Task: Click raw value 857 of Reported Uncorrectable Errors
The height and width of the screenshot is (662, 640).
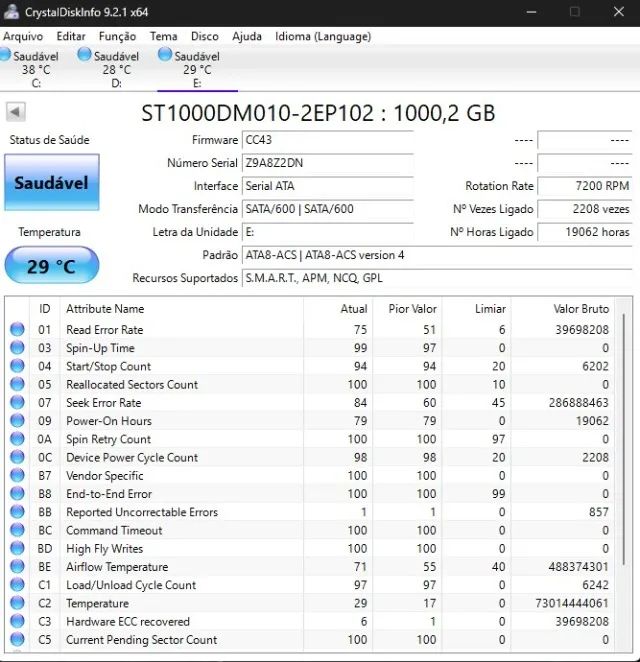Action: [599, 512]
